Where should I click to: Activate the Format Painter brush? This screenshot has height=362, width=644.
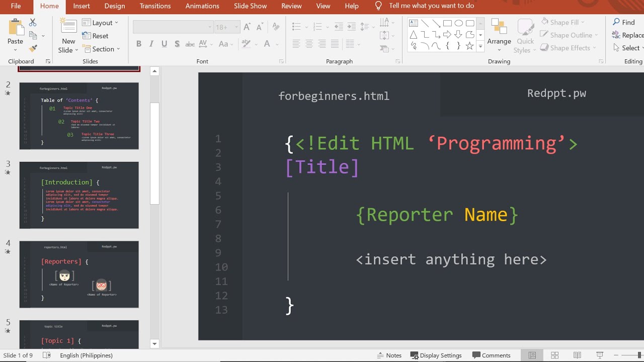[33, 48]
